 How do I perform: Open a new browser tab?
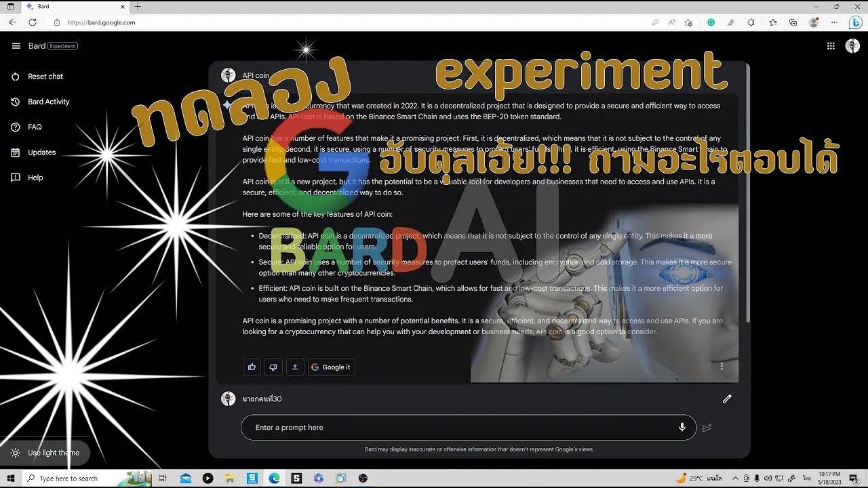pyautogui.click(x=138, y=6)
